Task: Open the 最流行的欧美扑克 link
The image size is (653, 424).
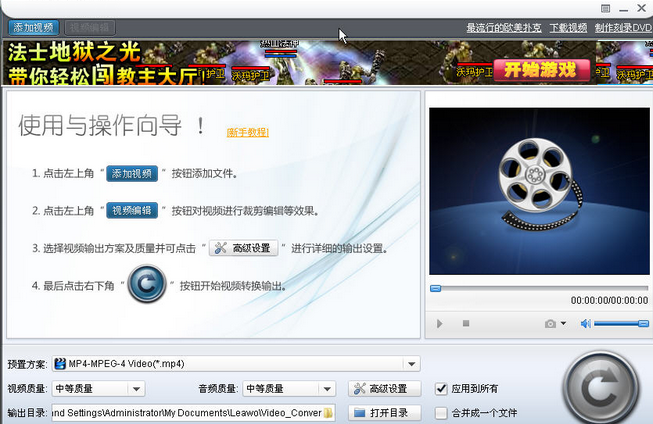Action: (504, 28)
